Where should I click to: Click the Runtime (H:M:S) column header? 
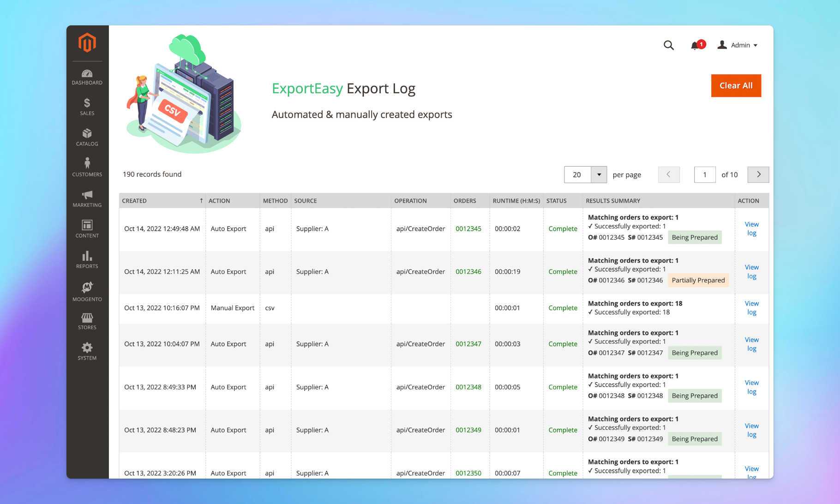pos(516,201)
